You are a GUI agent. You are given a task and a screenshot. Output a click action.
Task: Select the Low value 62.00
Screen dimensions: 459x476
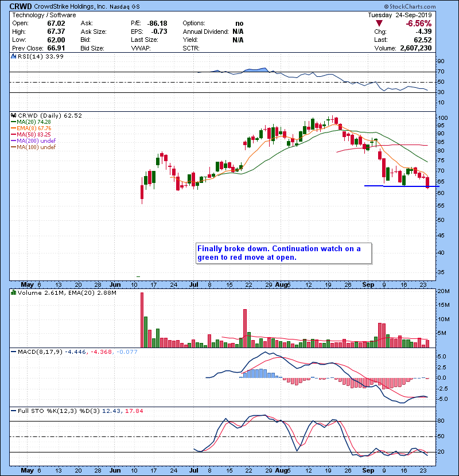56,40
